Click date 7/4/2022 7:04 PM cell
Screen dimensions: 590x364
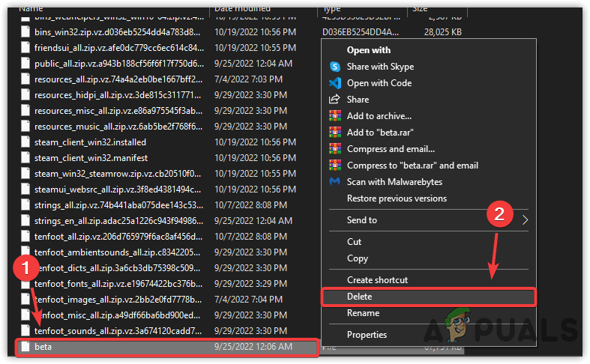point(248,300)
